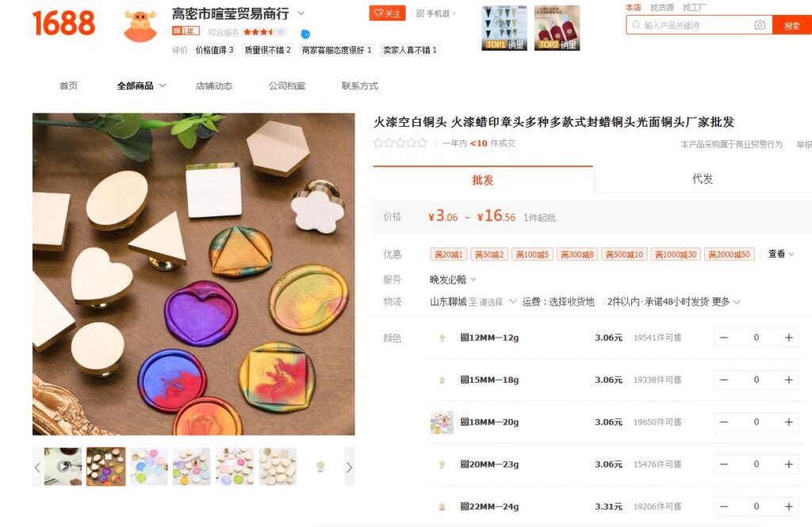Open the 手机逛 QR code menu
This screenshot has width=812, height=527.
point(436,13)
